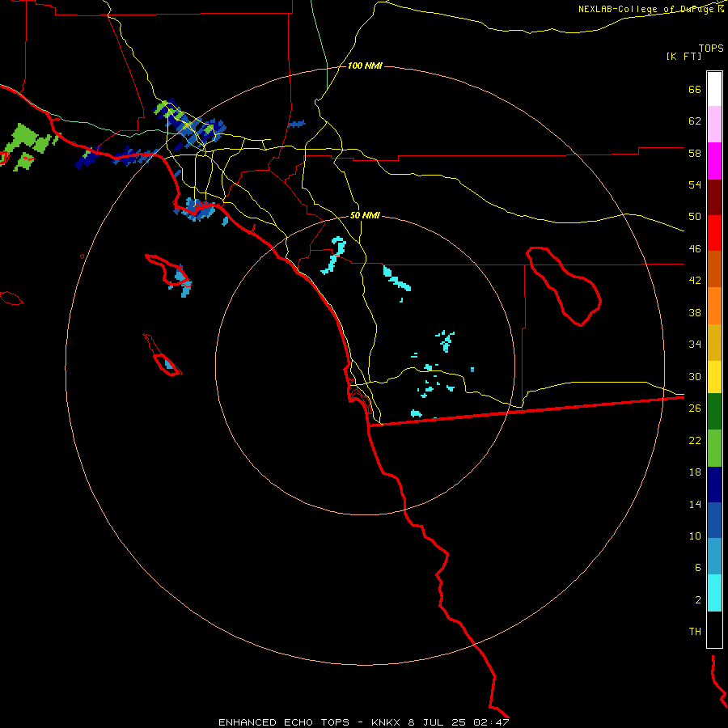The height and width of the screenshot is (728, 728).
Task: Pick the medium sky-blue legend swatch
Action: pos(714,556)
